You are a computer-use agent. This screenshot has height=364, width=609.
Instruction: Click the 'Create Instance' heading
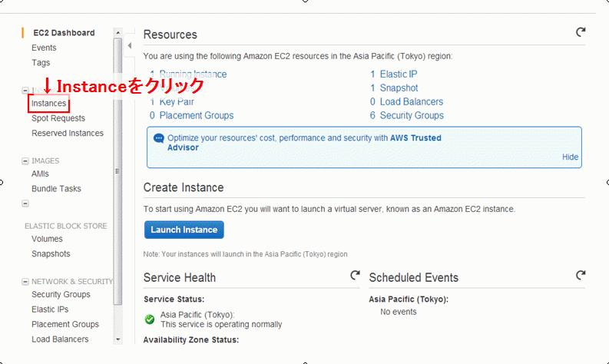tap(184, 187)
